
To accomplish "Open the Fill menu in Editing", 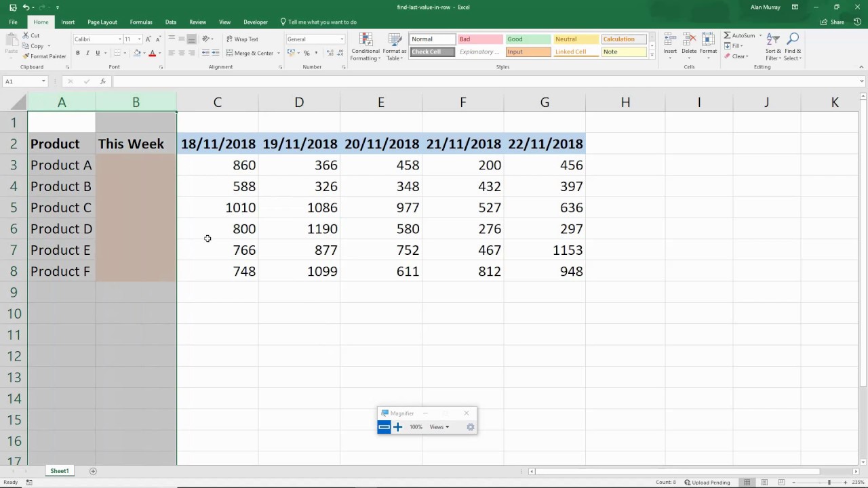I will pyautogui.click(x=734, y=46).
